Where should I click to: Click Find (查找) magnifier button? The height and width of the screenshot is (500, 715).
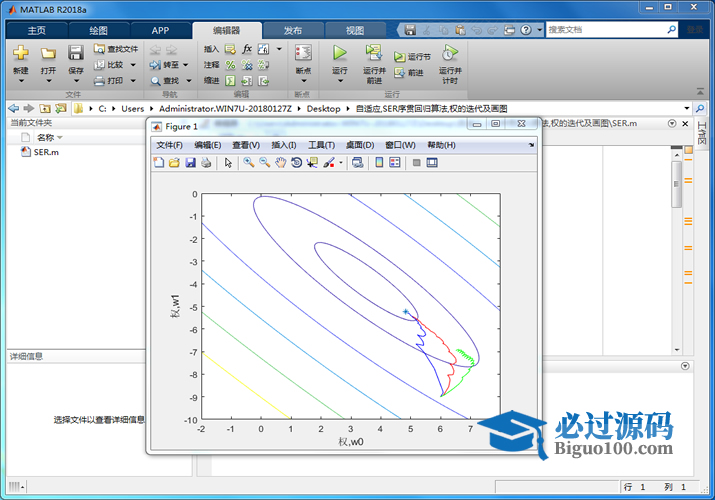[165, 81]
